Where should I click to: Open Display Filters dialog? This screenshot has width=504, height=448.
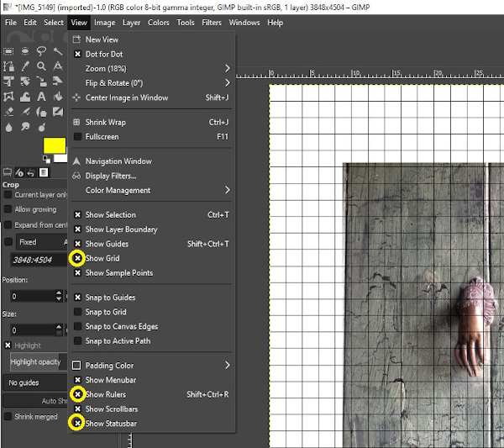151,176
